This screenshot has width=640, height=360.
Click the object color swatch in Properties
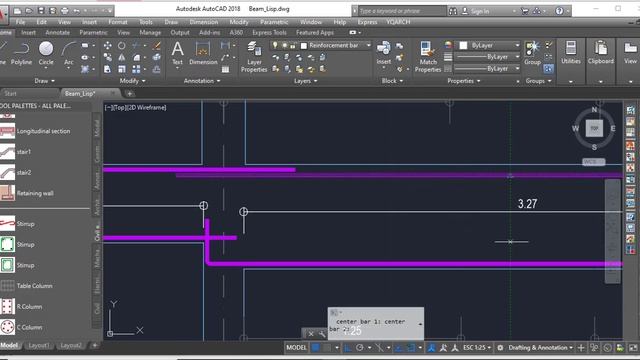click(x=463, y=45)
